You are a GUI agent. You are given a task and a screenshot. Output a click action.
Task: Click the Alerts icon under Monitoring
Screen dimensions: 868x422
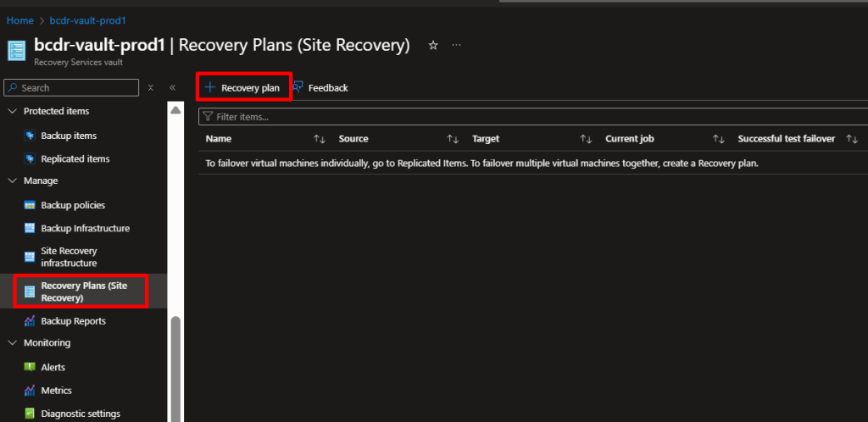[30, 367]
